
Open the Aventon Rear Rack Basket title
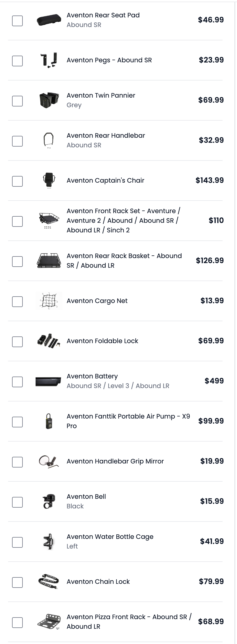[x=124, y=260]
